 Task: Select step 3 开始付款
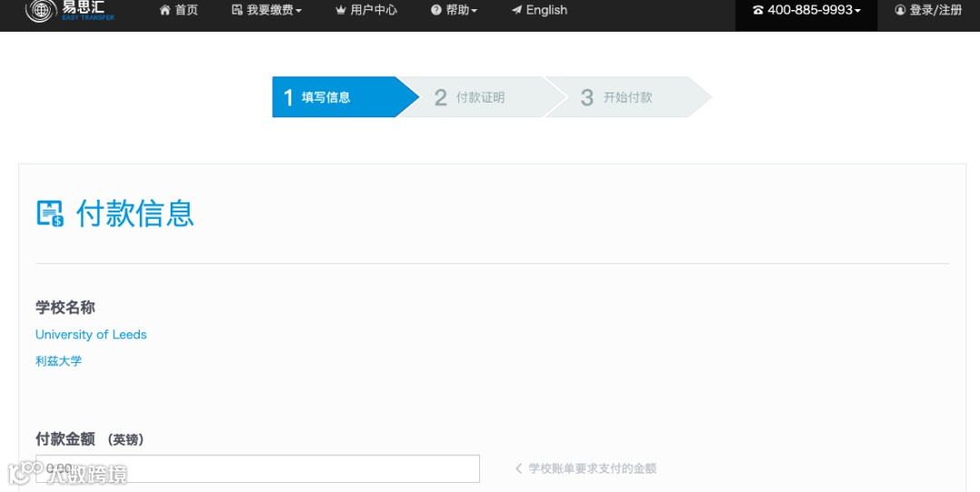pos(629,97)
